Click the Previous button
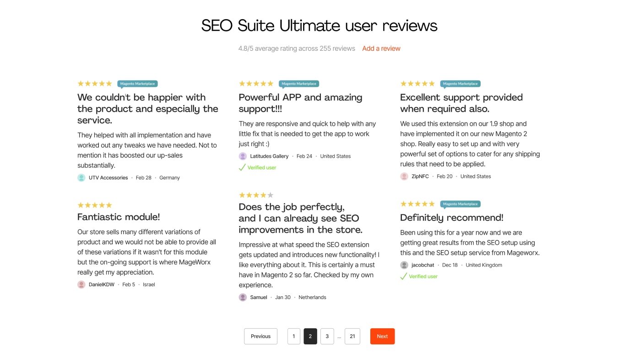Viewport: 639px width, 364px height. [260, 336]
